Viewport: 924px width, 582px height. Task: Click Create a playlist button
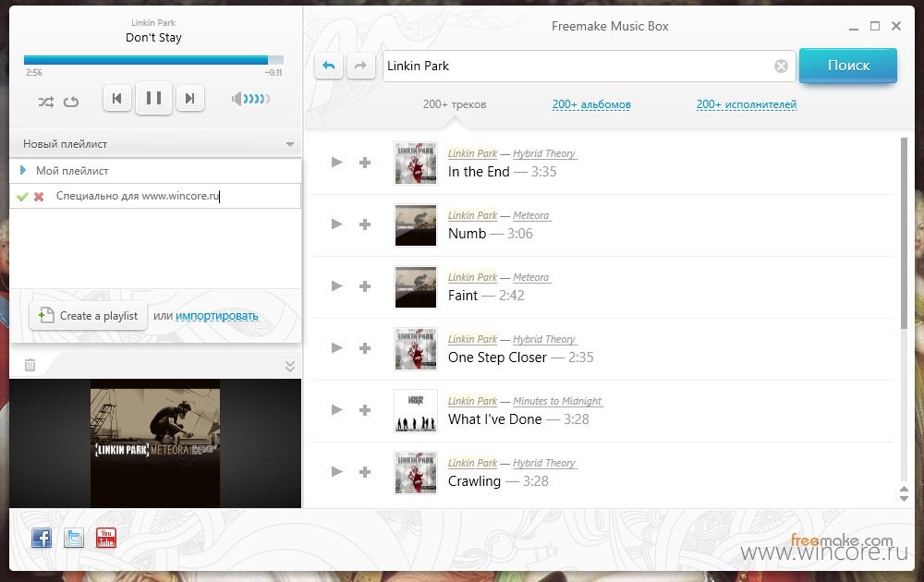(88, 316)
